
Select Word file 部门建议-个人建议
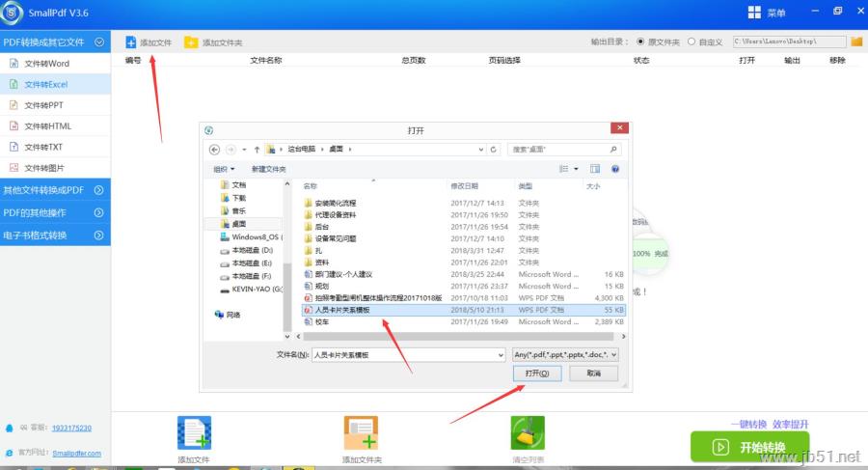click(464, 274)
